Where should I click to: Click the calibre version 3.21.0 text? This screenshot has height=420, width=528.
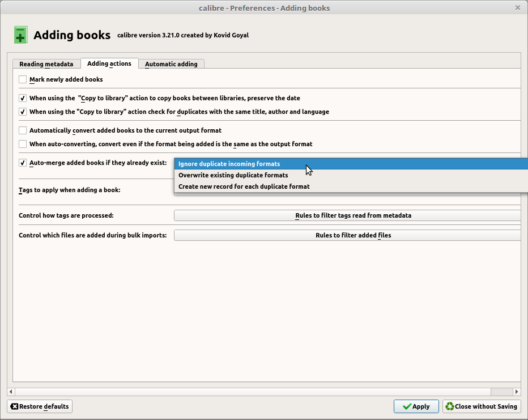[183, 35]
